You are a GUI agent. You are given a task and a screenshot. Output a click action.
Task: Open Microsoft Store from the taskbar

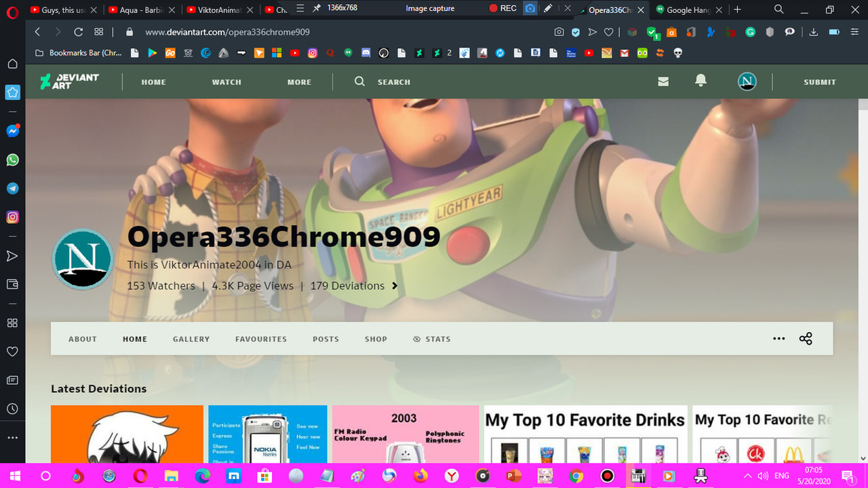264,476
